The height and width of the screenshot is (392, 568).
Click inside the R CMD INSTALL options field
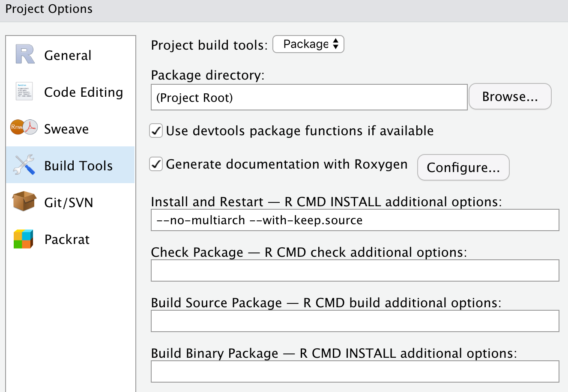coord(355,220)
